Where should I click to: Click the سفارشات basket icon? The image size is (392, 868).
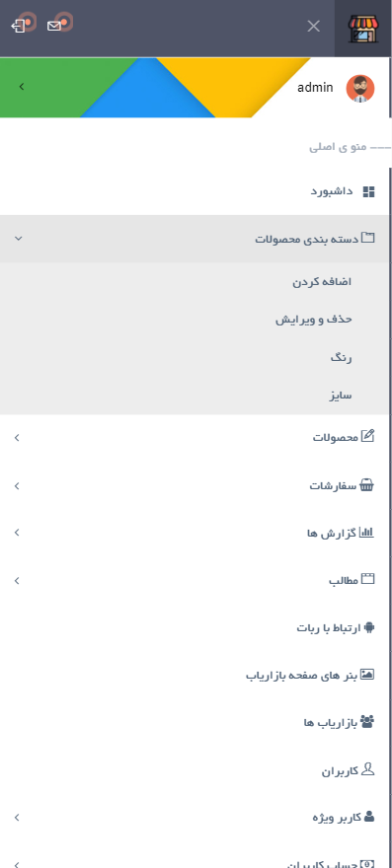point(367,485)
